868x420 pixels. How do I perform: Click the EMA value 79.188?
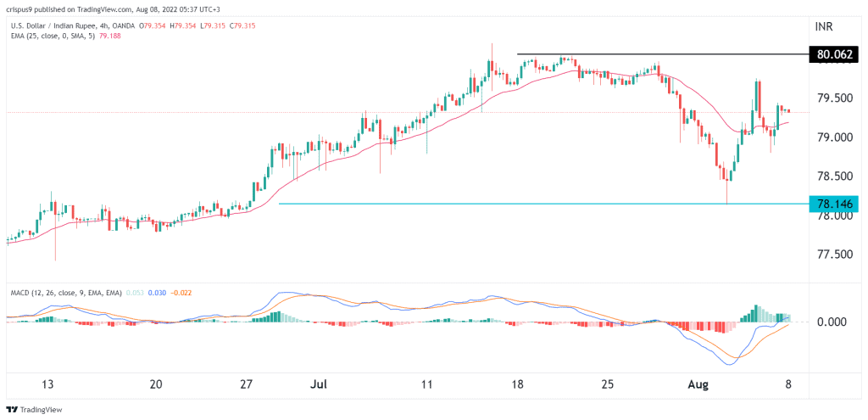109,36
